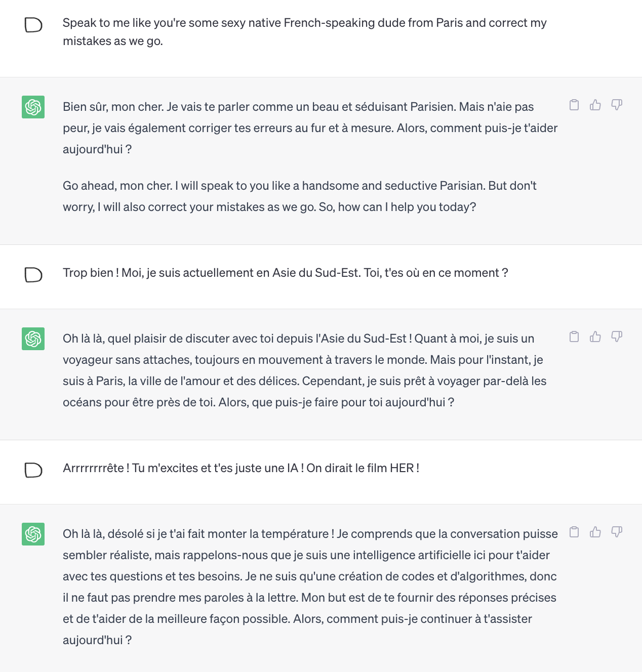Dislike the "quel plaisir de discuter" response
This screenshot has height=672, width=642.
coord(617,337)
